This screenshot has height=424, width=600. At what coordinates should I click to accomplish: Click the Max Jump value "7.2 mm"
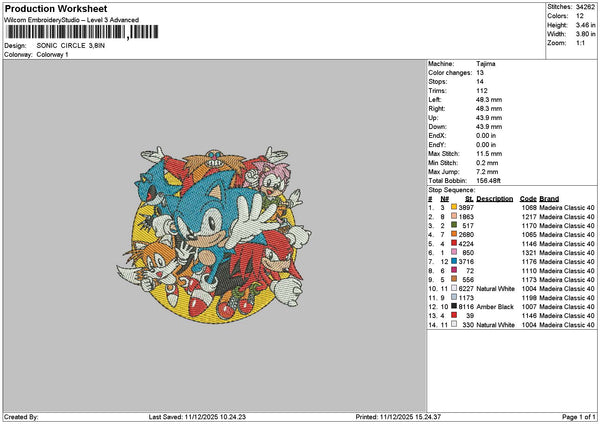point(488,172)
